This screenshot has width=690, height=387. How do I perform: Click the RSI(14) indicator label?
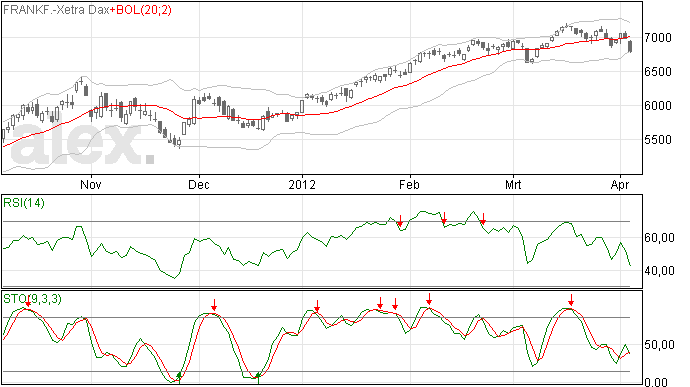tap(24, 203)
